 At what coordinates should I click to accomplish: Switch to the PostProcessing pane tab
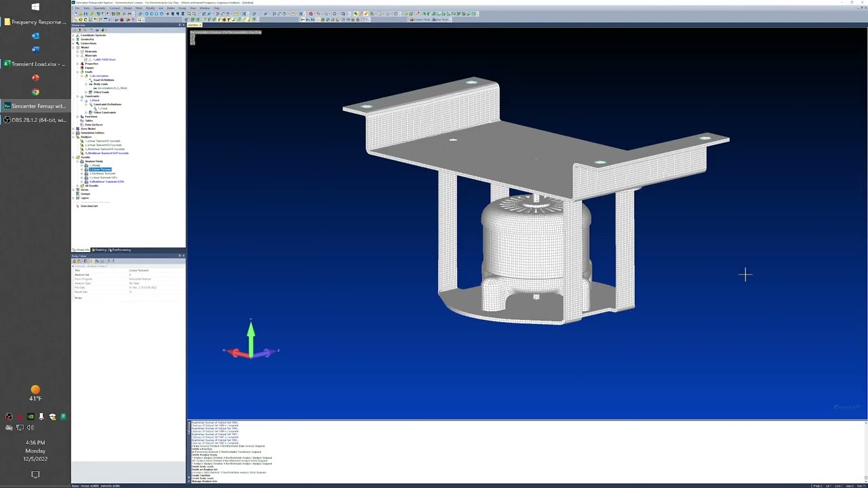(120, 250)
